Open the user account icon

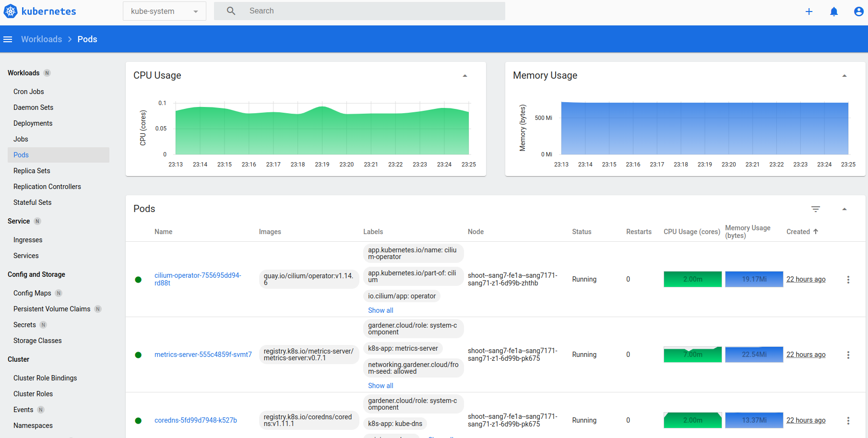859,12
